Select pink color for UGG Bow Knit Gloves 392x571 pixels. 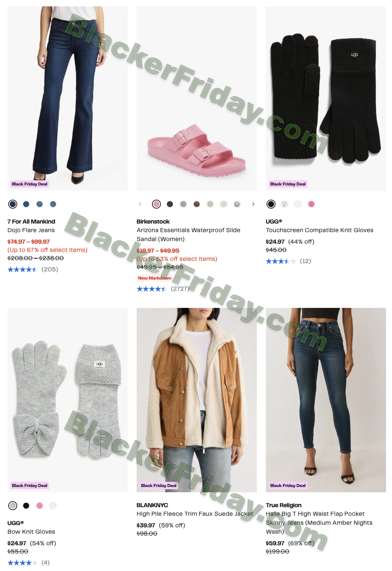point(40,506)
